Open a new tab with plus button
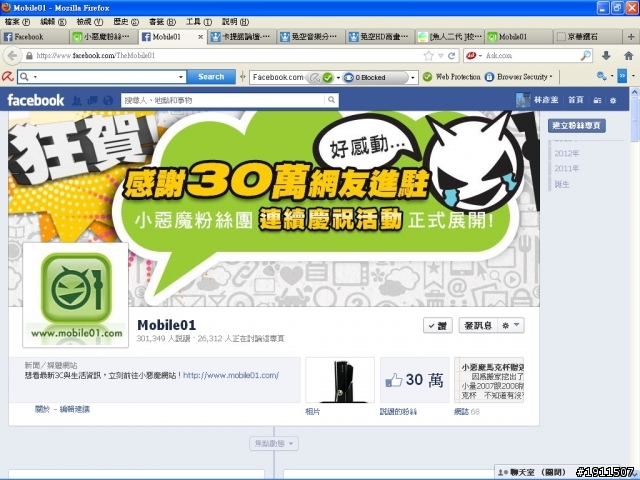 coord(631,37)
